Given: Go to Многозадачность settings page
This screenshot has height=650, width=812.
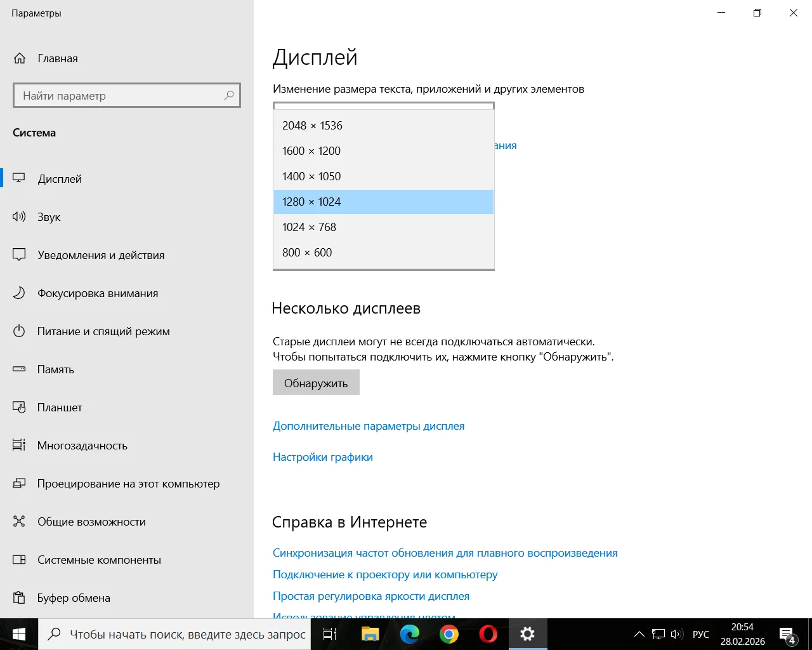Looking at the screenshot, I should [x=82, y=446].
